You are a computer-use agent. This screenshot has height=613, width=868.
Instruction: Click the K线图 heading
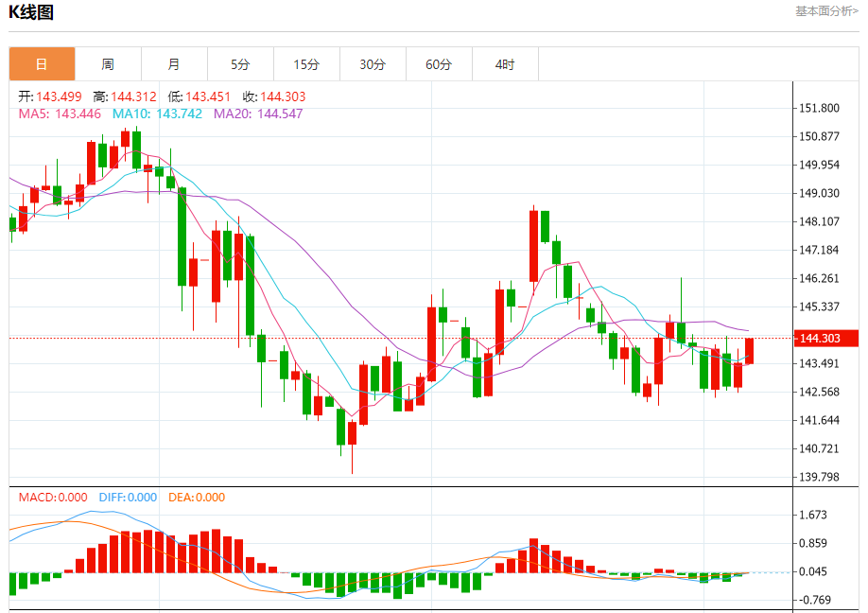pyautogui.click(x=31, y=12)
